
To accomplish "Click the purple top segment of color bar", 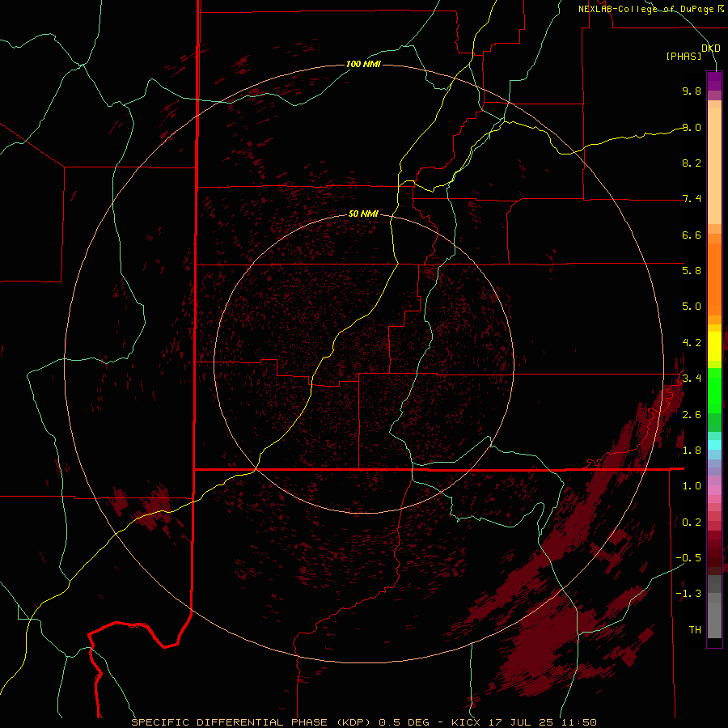I will pyautogui.click(x=714, y=81).
